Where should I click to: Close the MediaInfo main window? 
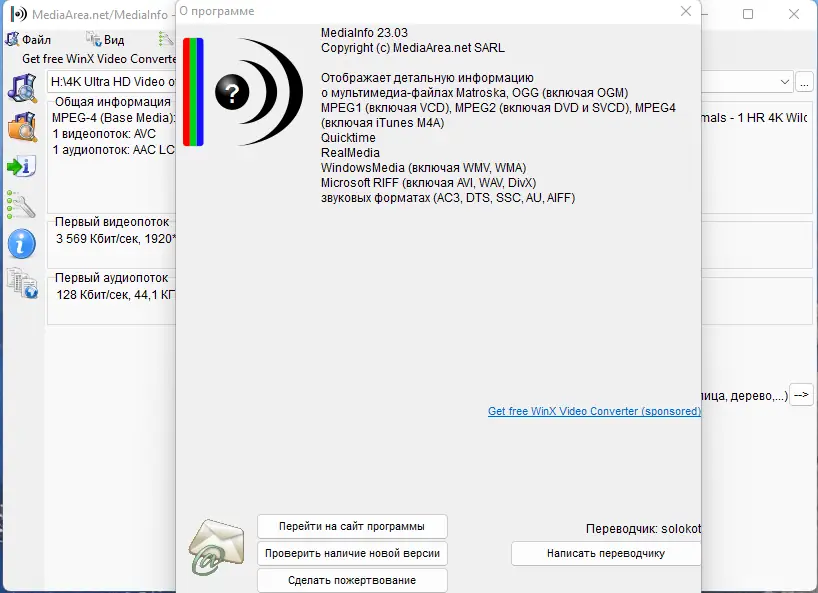[793, 14]
